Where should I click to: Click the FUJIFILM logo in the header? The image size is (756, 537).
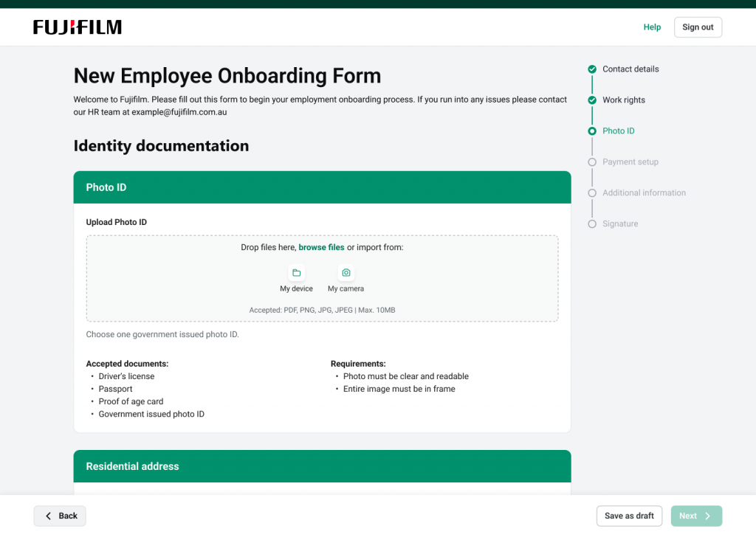pos(77,27)
